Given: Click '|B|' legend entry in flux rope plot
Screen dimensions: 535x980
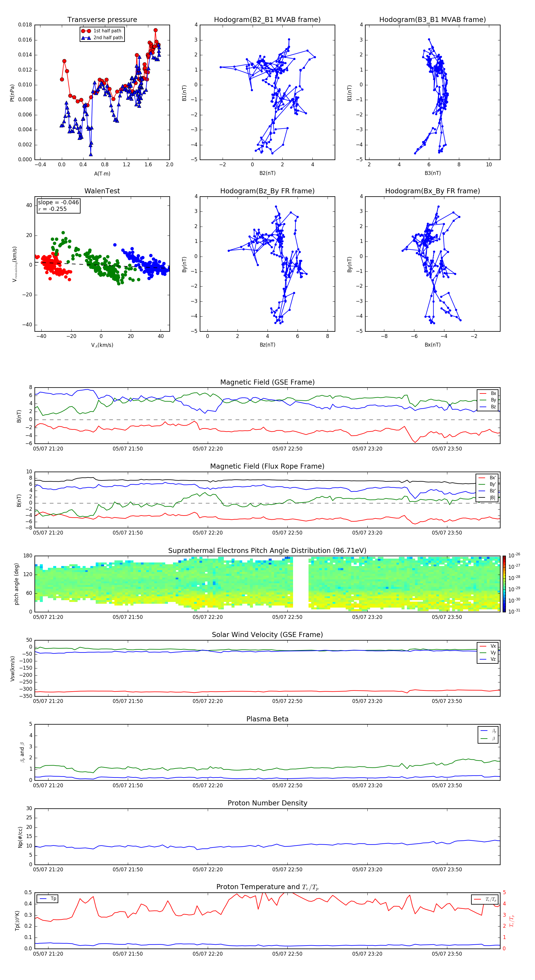Looking at the screenshot, I should [487, 498].
